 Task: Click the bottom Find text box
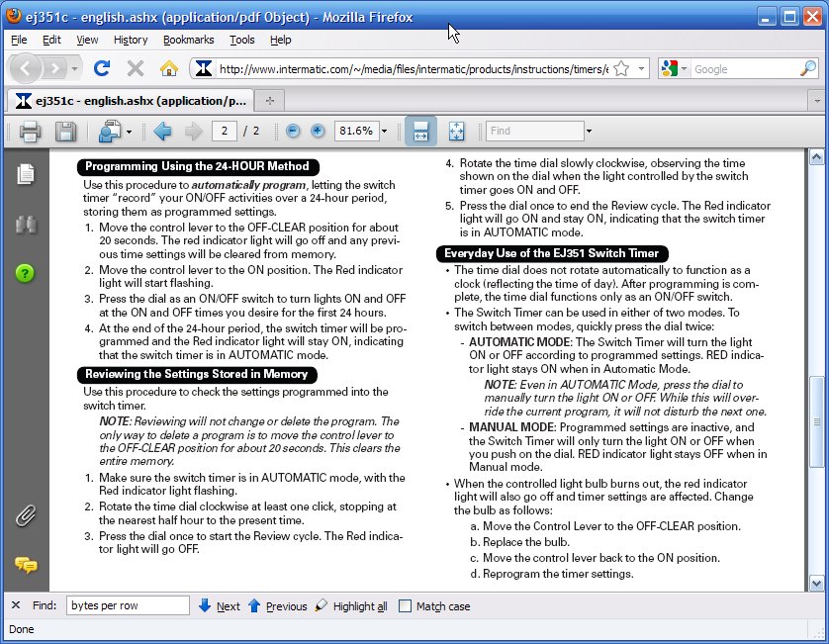(x=128, y=605)
